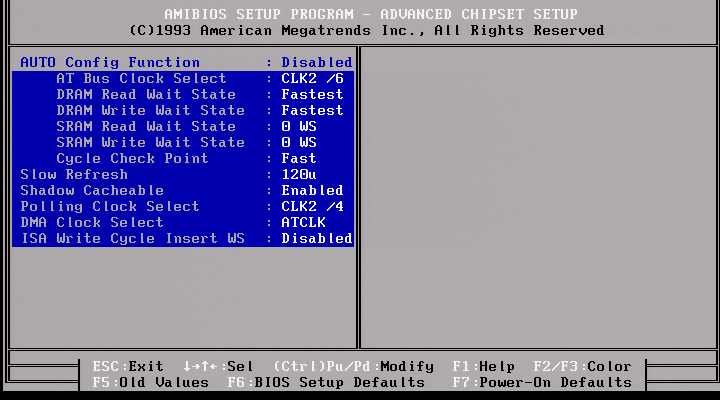Click the Disabled value for AUTO Config Function

[317, 62]
